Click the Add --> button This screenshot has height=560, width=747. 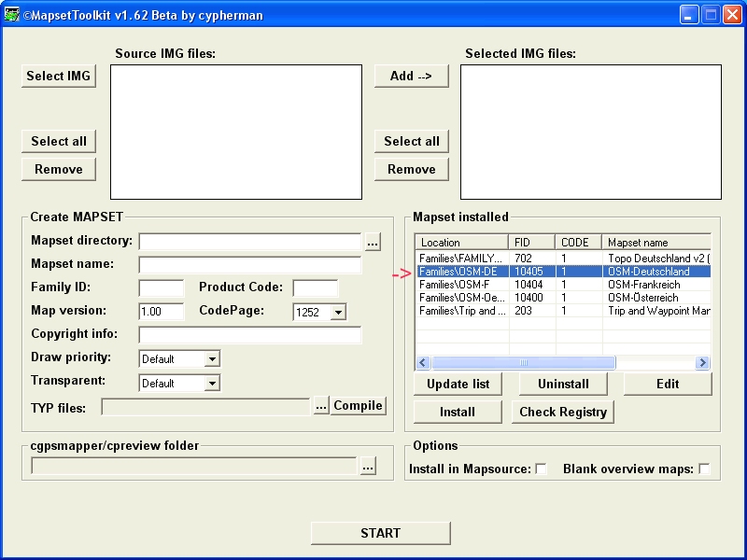click(411, 77)
